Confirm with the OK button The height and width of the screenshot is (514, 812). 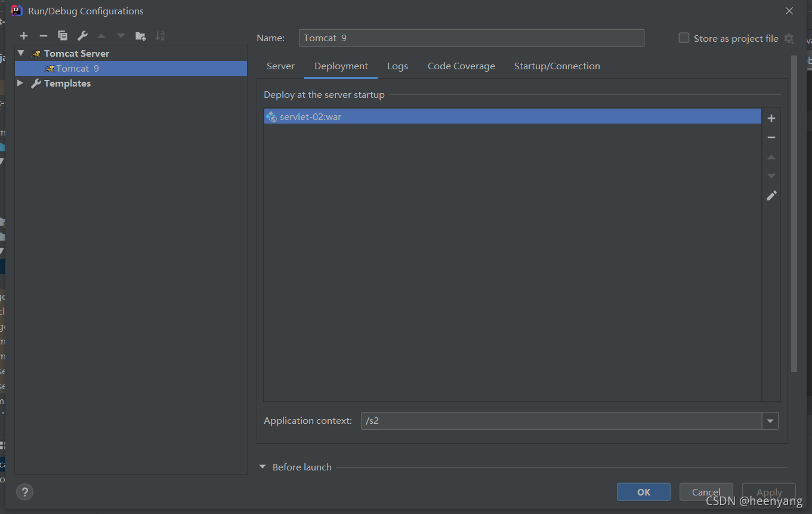644,492
